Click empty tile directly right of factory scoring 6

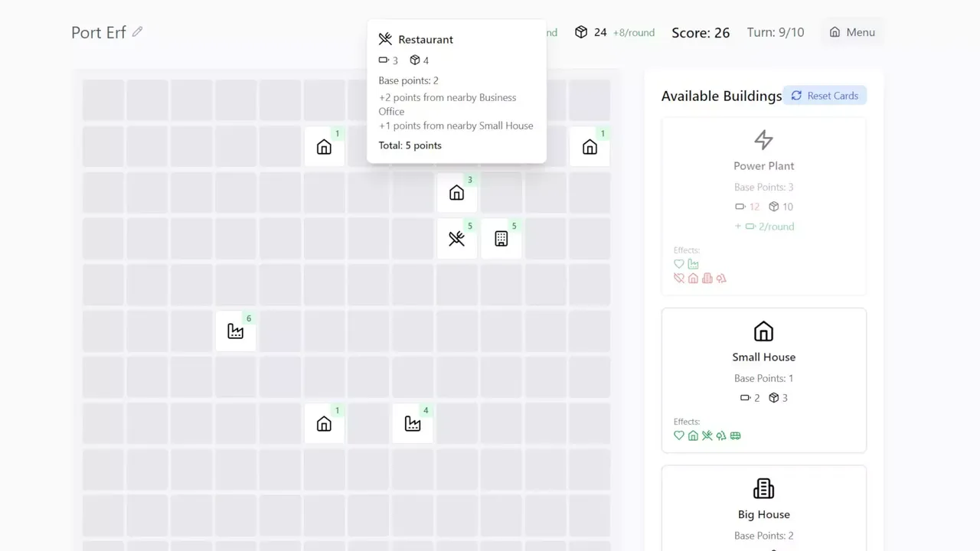280,331
